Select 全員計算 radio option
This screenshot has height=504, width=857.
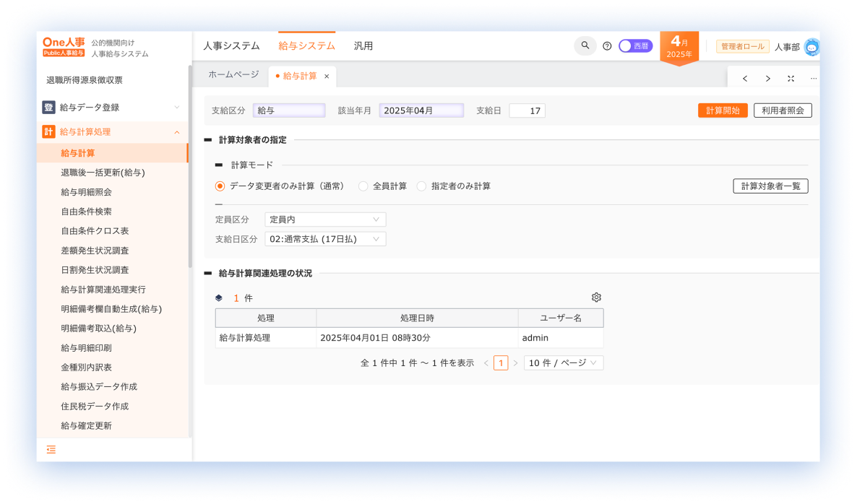(363, 186)
